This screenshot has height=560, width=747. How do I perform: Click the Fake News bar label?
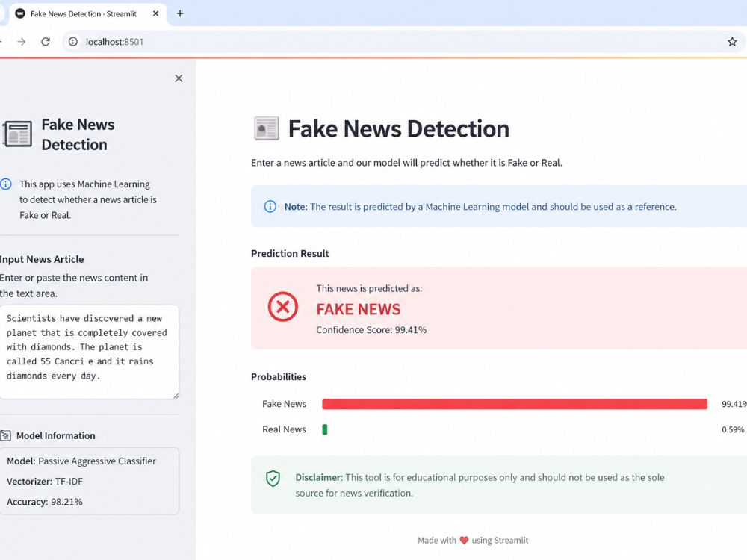(x=284, y=404)
